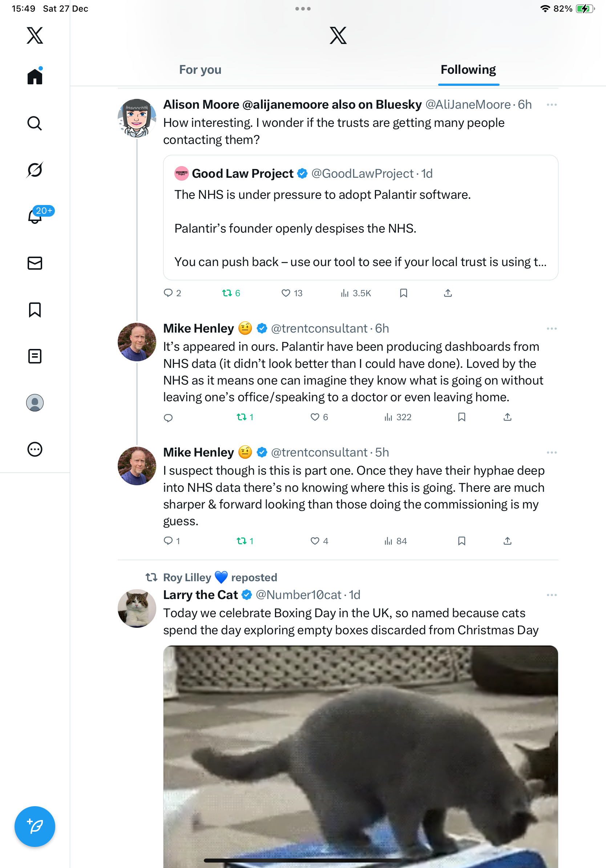
Task: Toggle repost on Mike Henley's 5h post
Action: [x=241, y=541]
